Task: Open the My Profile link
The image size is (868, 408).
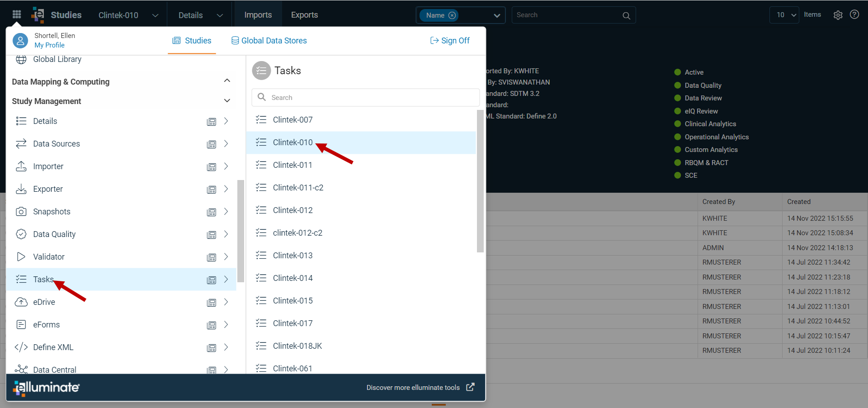Action: click(49, 45)
